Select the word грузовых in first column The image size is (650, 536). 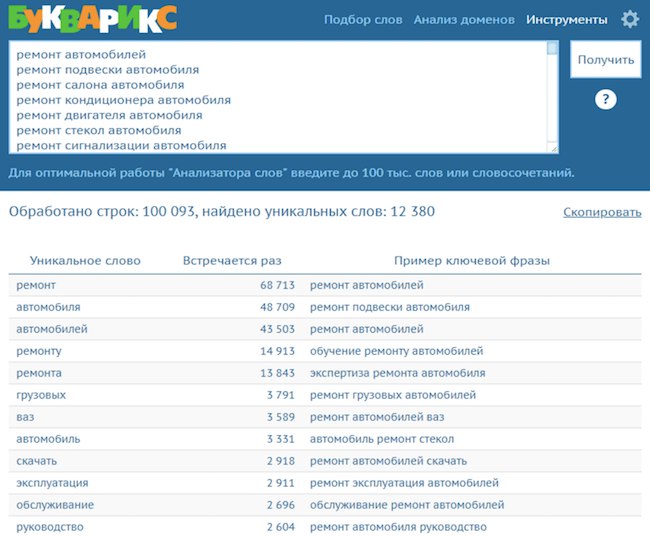41,395
